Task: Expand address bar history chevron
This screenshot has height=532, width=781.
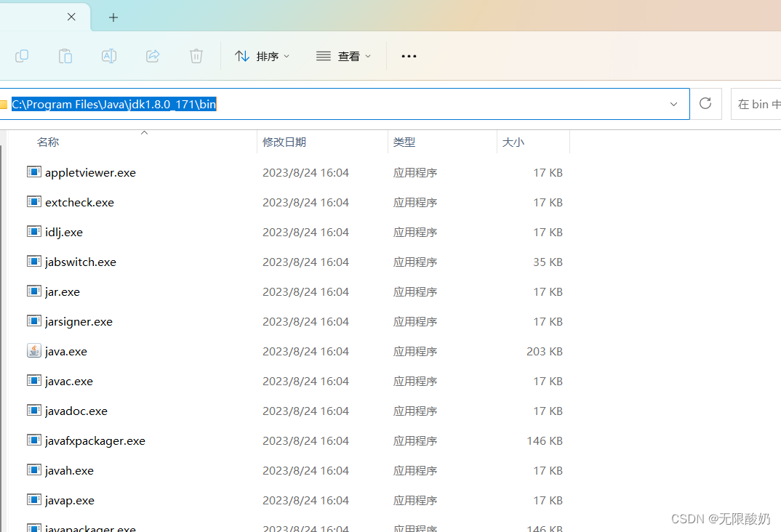Action: [x=673, y=104]
